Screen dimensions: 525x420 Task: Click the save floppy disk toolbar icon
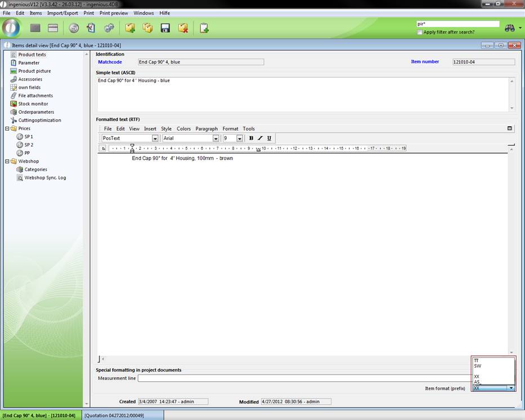tap(165, 28)
